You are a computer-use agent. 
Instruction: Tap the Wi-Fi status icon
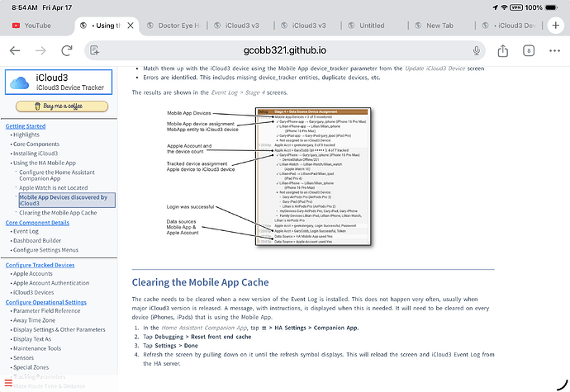(504, 7)
